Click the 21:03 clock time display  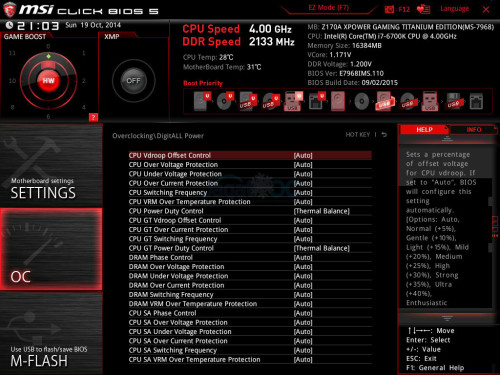pos(38,26)
